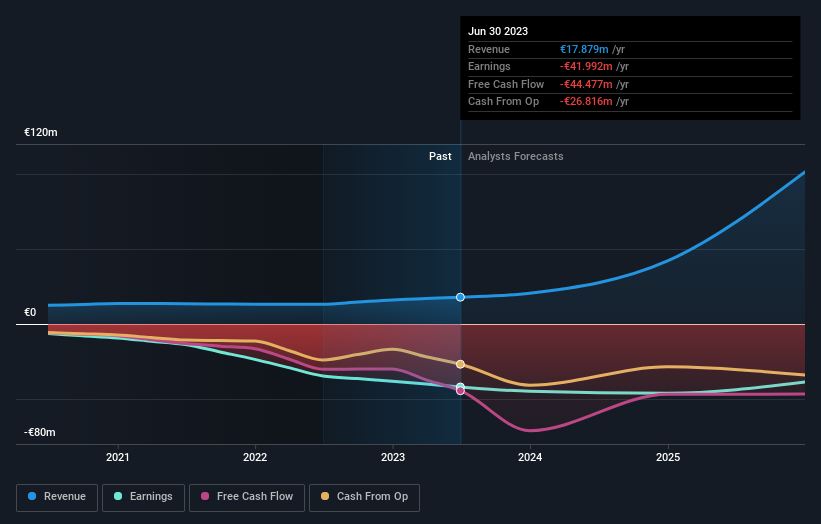Click the Jun 30 2023 tooltip date
The image size is (821, 524).
click(498, 31)
